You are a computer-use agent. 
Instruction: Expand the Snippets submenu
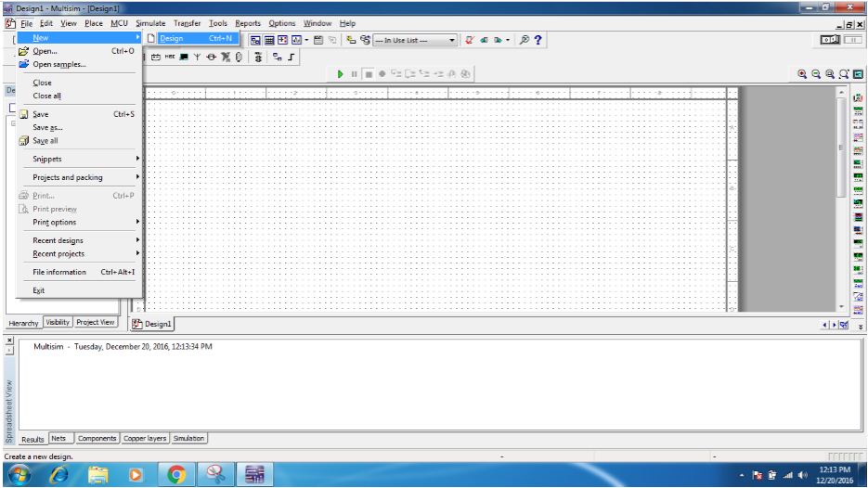79,159
